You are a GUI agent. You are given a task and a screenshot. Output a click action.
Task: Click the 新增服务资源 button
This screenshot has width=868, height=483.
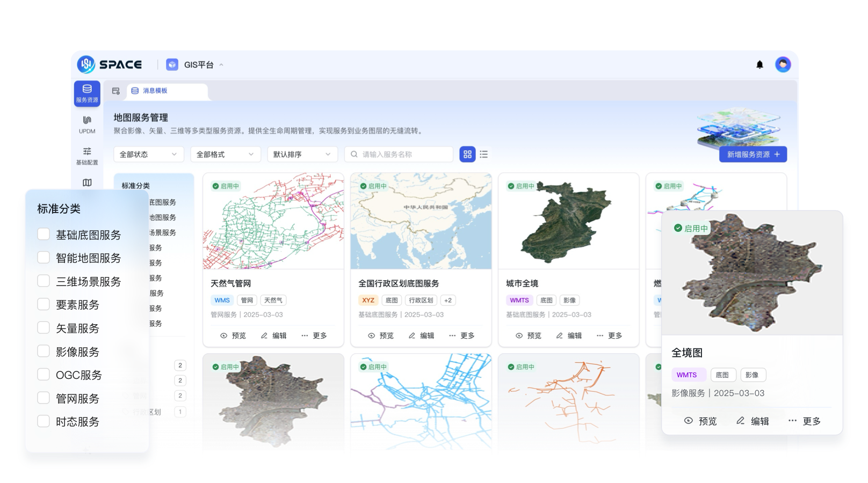point(752,154)
